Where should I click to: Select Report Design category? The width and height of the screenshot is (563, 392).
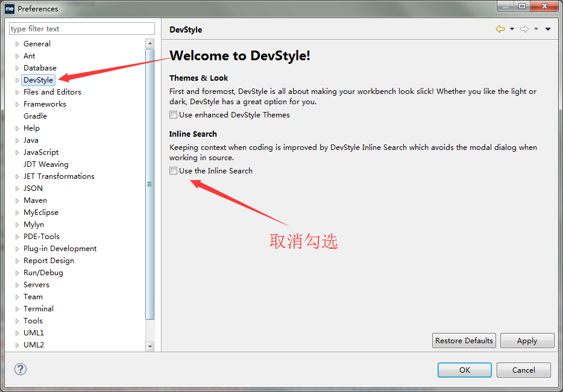49,261
